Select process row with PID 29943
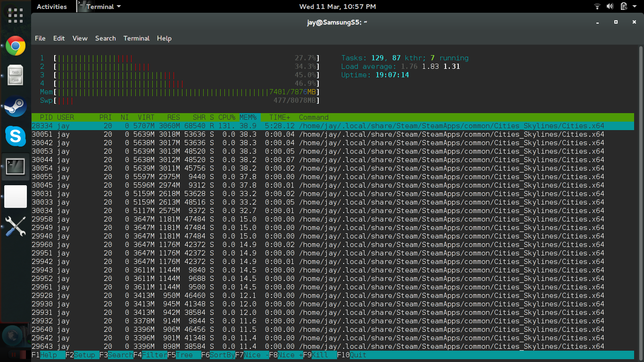Image resolution: width=644 pixels, height=362 pixels. pyautogui.click(x=333, y=270)
